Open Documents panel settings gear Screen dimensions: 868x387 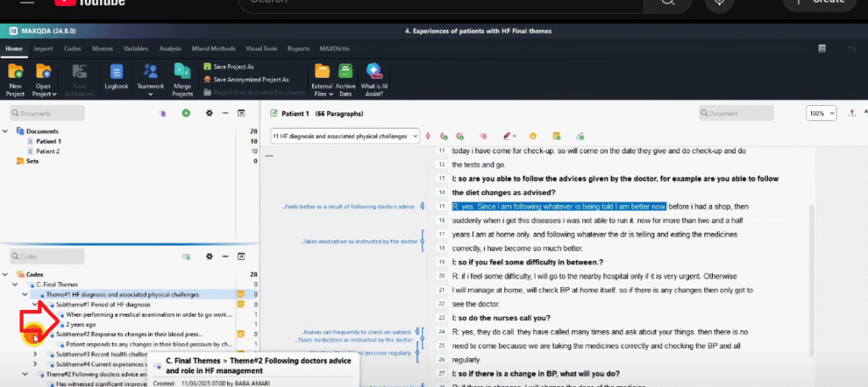click(209, 113)
